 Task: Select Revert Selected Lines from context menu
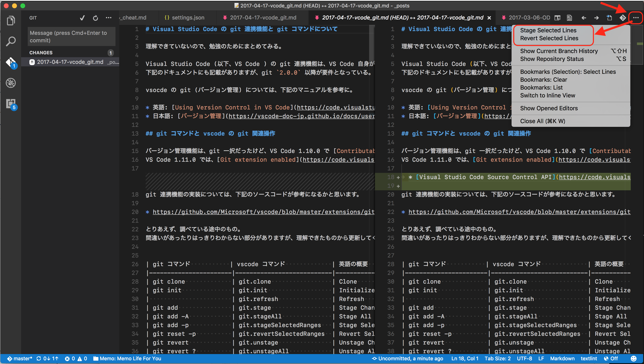click(549, 38)
